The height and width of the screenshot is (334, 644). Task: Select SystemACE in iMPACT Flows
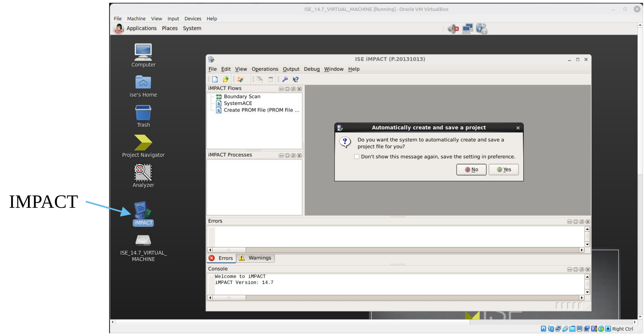pos(238,103)
